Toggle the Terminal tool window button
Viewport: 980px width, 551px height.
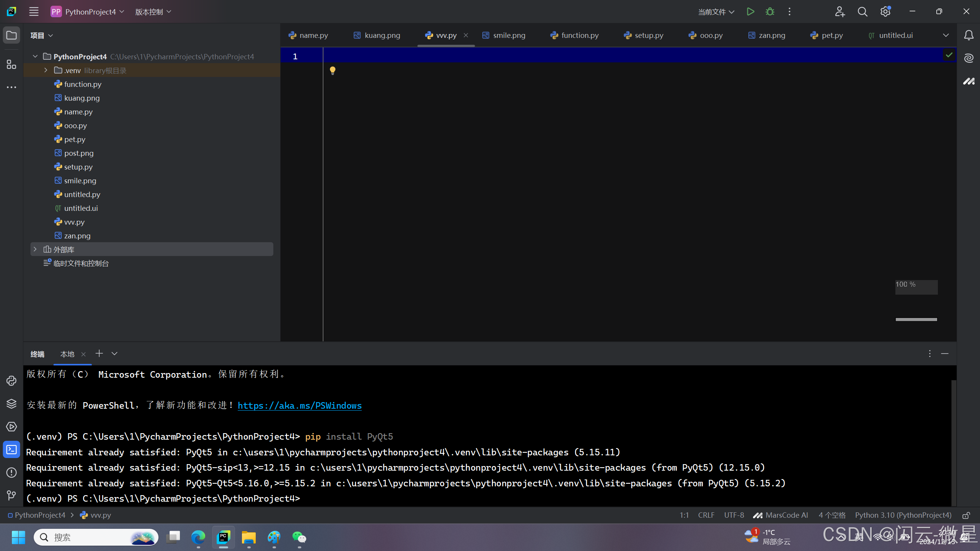tap(11, 450)
